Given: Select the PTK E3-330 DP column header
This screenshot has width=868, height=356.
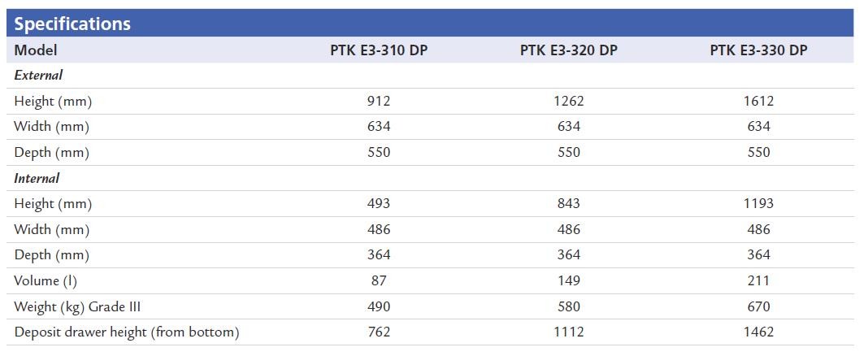Looking at the screenshot, I should (x=758, y=50).
